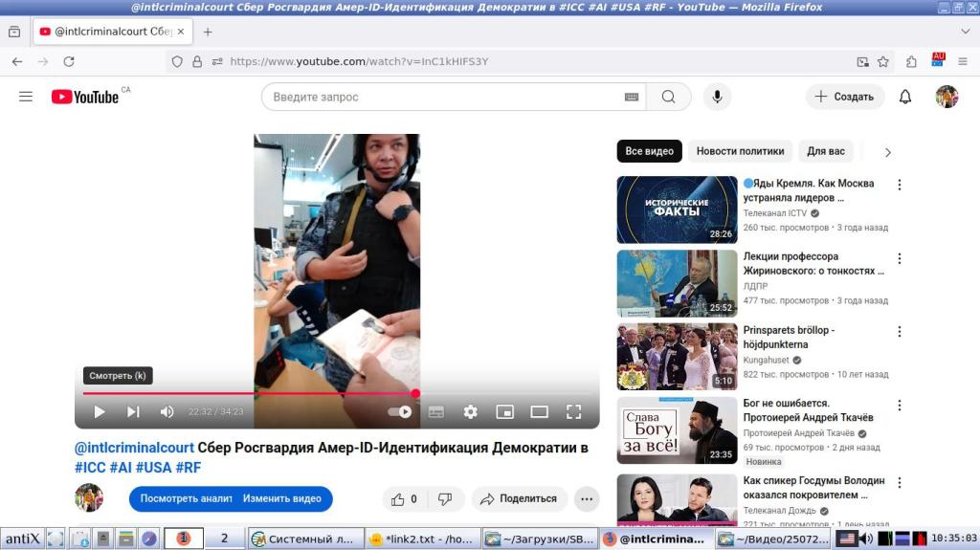The image size is (980, 550).
Task: Toggle theater mode view
Action: [x=539, y=412]
